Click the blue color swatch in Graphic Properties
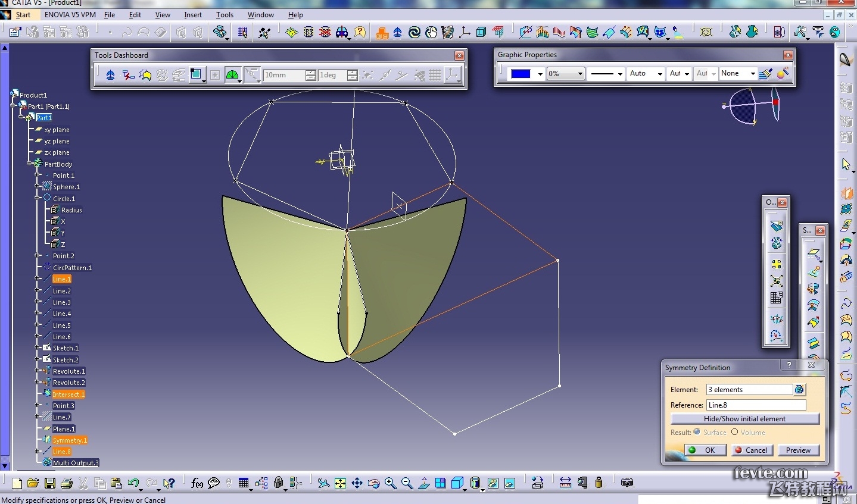Screen dimensions: 857x504 pyautogui.click(x=521, y=74)
